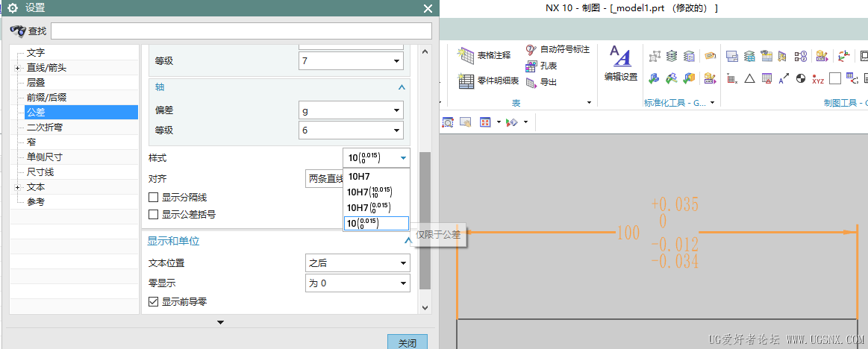Click the 查找 search input field
Viewport: 868px width, 349px height.
point(241,31)
